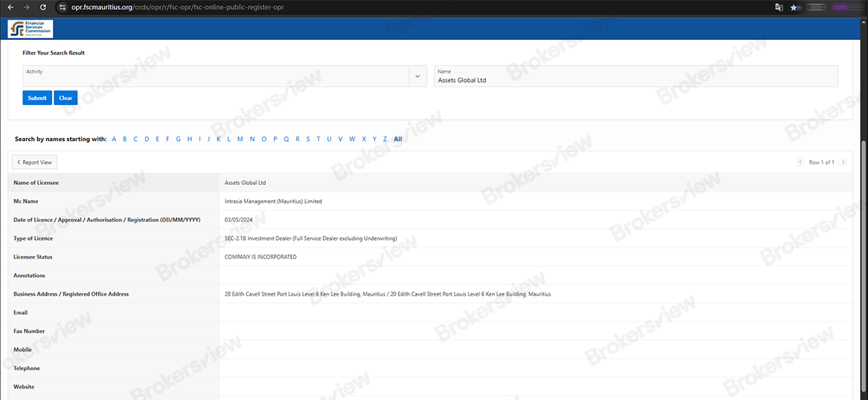Click the translate page icon
This screenshot has width=868, height=400.
(x=779, y=7)
